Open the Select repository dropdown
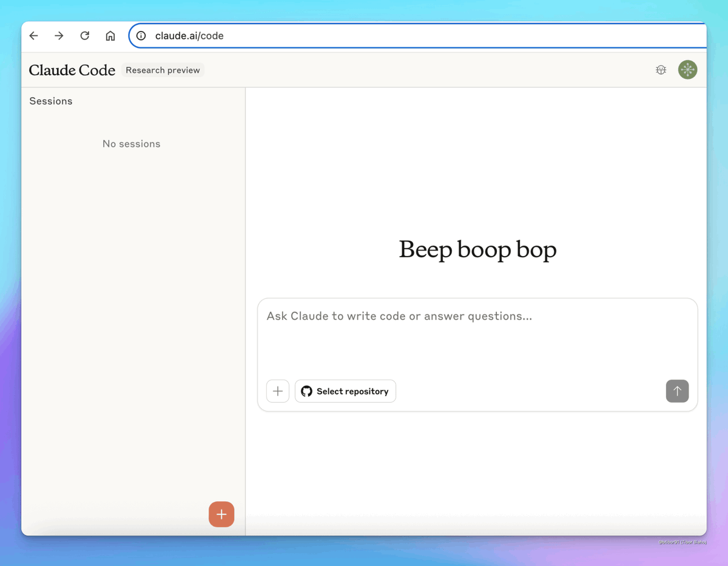Viewport: 728px width, 566px height. [345, 391]
